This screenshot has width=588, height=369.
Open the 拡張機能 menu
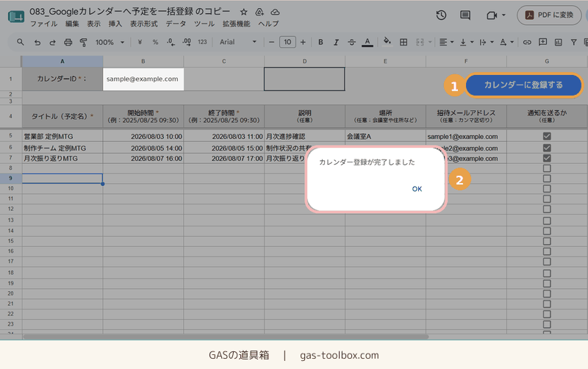(x=236, y=24)
